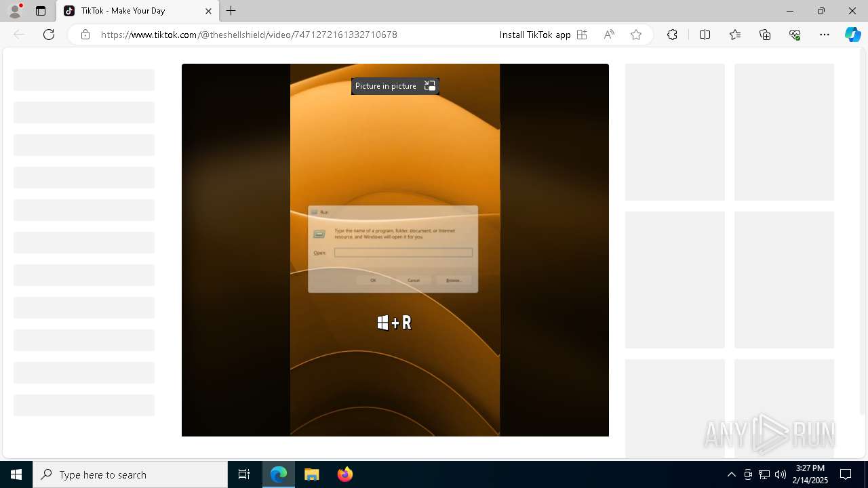Open Task View on taskbar
Screen dimensions: 868x488
click(244, 474)
